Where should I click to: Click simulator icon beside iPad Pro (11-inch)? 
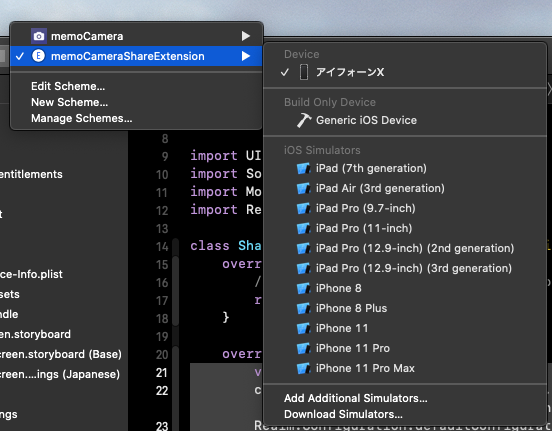click(x=303, y=228)
